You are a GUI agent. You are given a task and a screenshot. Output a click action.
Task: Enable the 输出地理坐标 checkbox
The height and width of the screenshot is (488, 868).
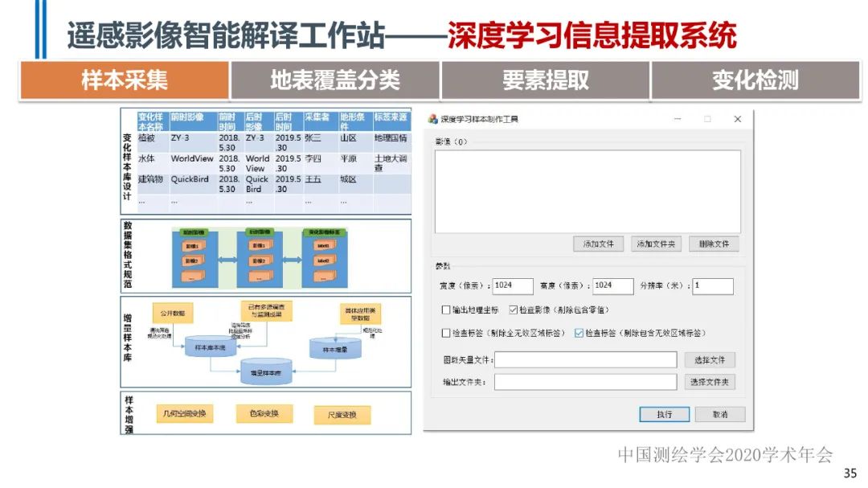[445, 310]
